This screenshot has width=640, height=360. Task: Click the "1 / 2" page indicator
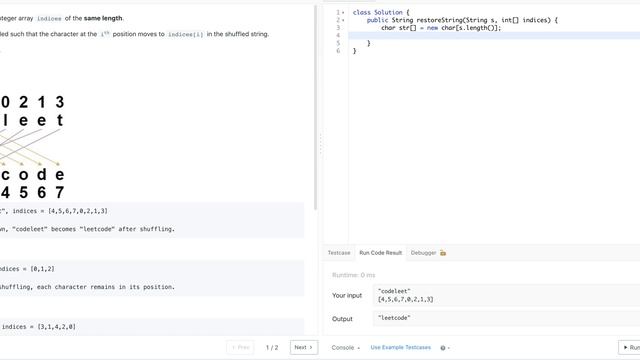tap(272, 348)
